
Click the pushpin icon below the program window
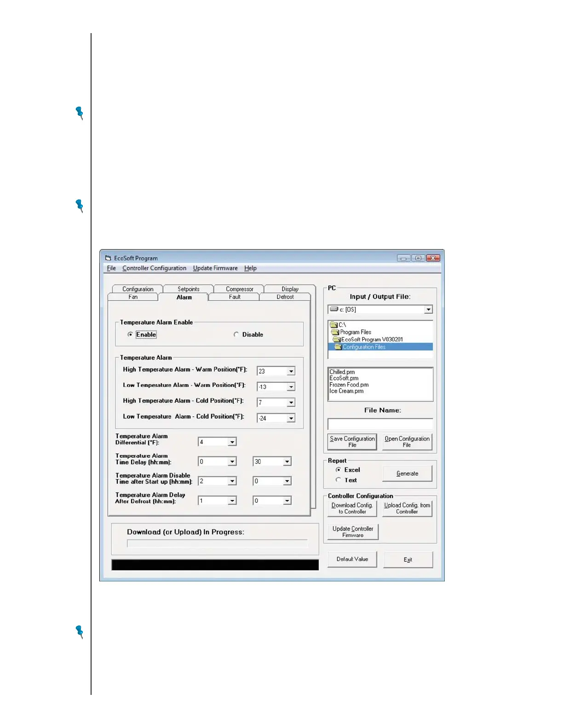click(80, 632)
